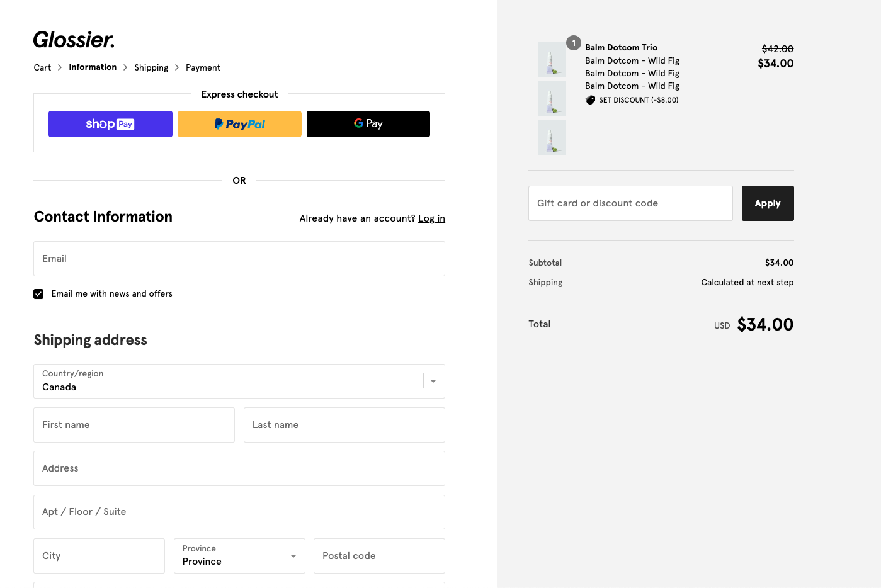Click the item quantity badge
Image resolution: width=881 pixels, height=588 pixels.
[x=573, y=43]
